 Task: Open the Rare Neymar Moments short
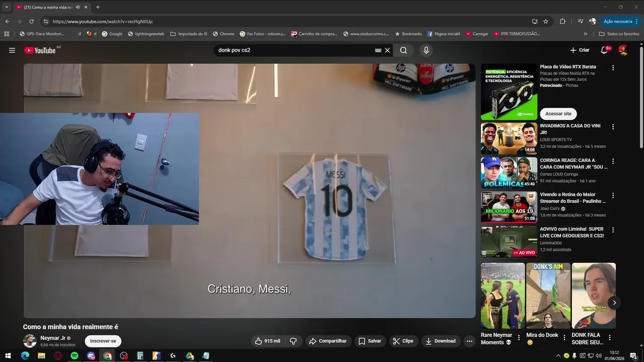[503, 296]
